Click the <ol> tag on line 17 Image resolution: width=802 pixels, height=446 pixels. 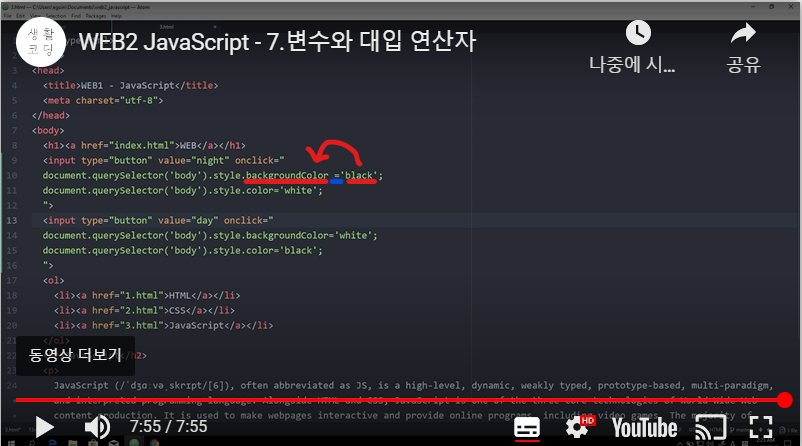tap(54, 280)
